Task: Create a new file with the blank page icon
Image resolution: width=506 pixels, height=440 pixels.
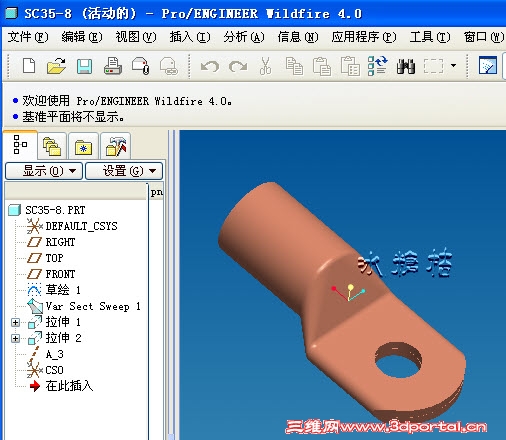Action: point(29,65)
